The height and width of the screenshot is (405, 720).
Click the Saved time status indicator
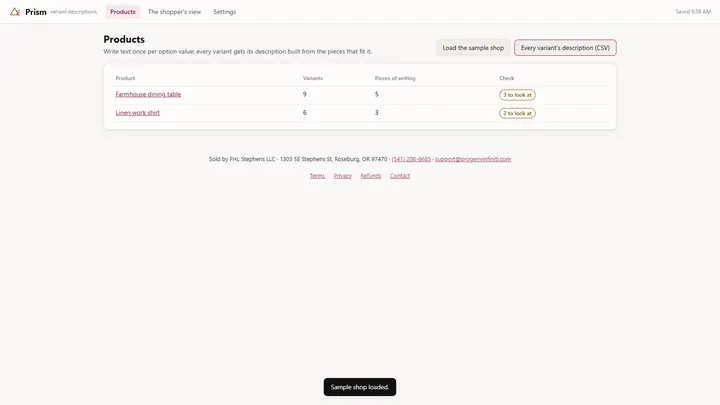pyautogui.click(x=693, y=12)
